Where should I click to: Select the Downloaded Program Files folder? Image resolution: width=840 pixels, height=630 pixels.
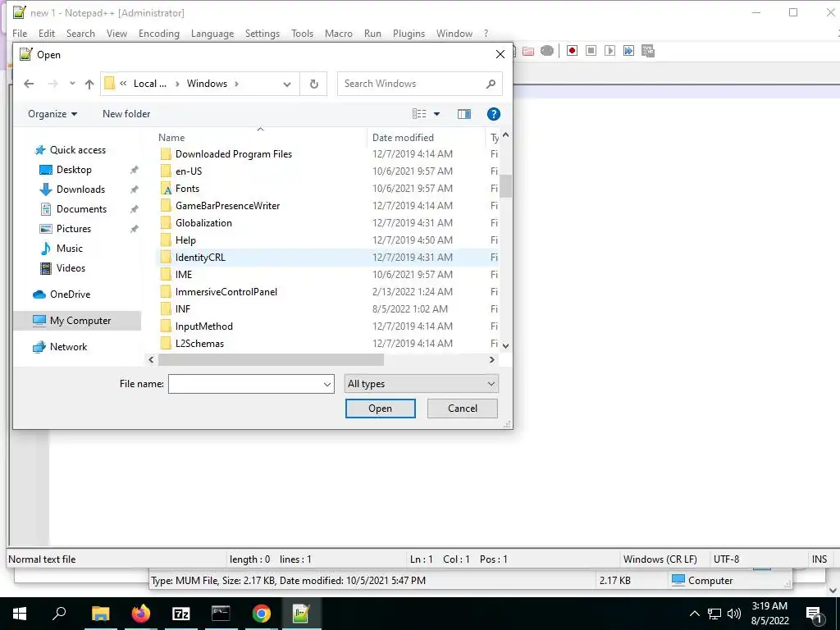click(x=234, y=154)
